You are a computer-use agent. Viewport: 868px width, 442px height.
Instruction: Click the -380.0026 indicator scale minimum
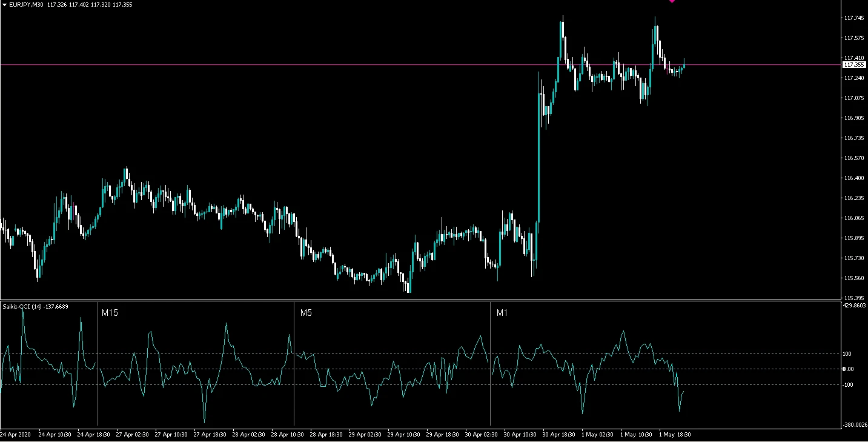pos(855,425)
